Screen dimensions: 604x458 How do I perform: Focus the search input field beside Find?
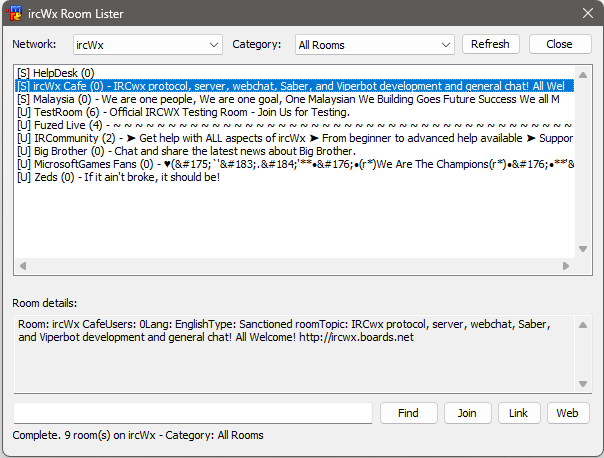[x=193, y=413]
